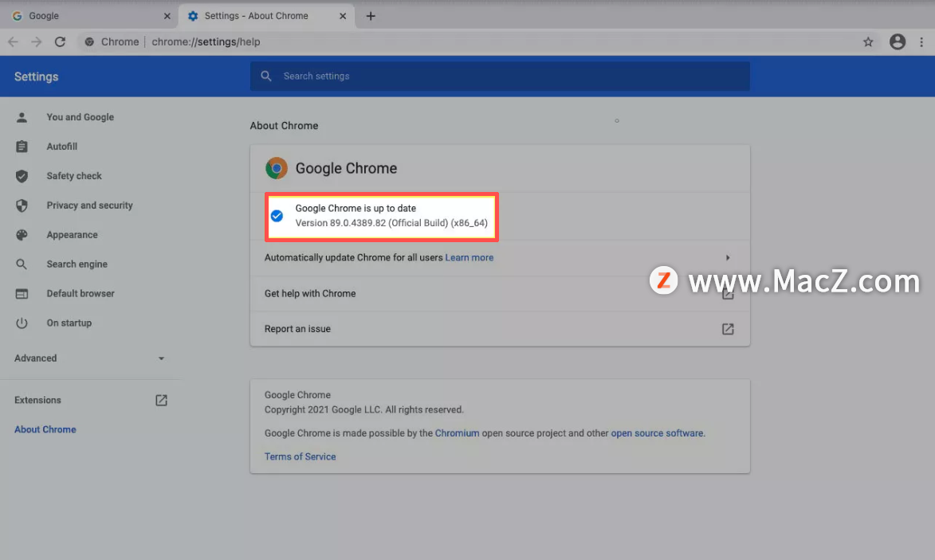Click the You and Google person icon

[x=22, y=117]
